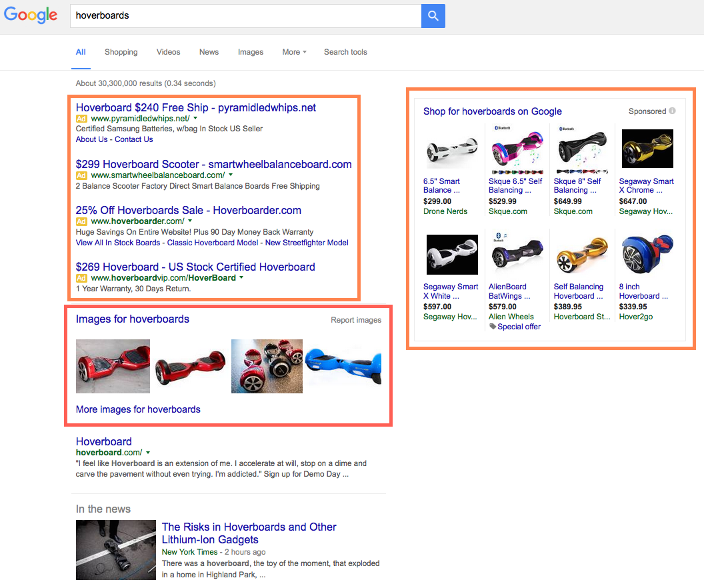Expand the More dropdown menu

294,52
